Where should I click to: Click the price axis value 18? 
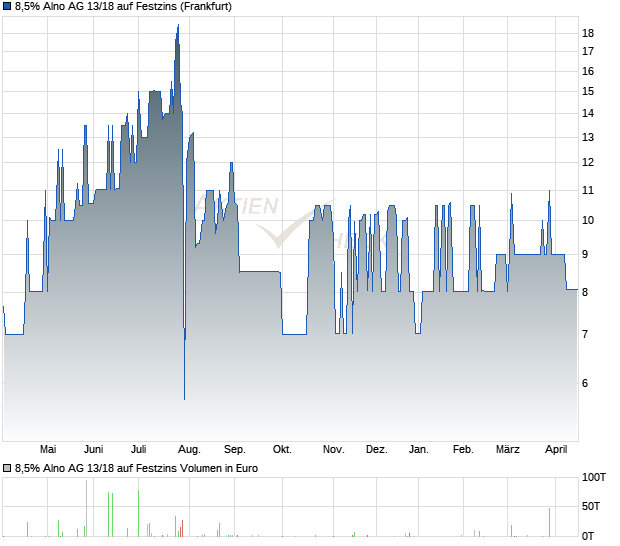(x=588, y=33)
